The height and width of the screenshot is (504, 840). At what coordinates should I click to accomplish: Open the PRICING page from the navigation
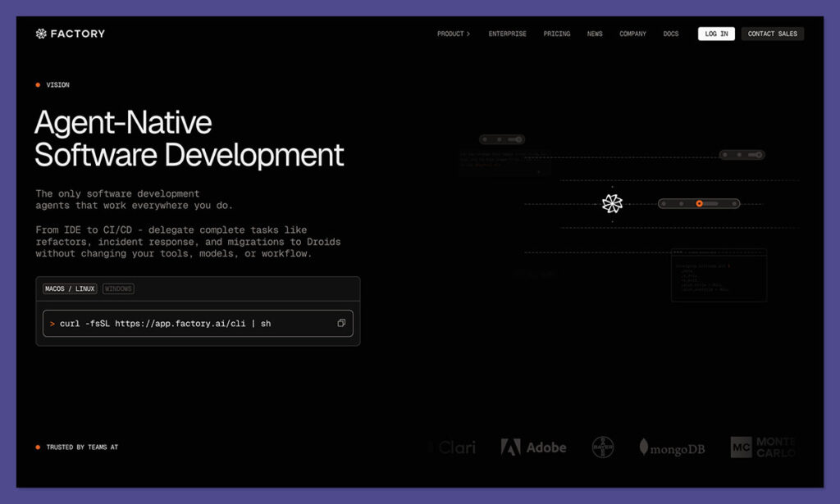556,34
